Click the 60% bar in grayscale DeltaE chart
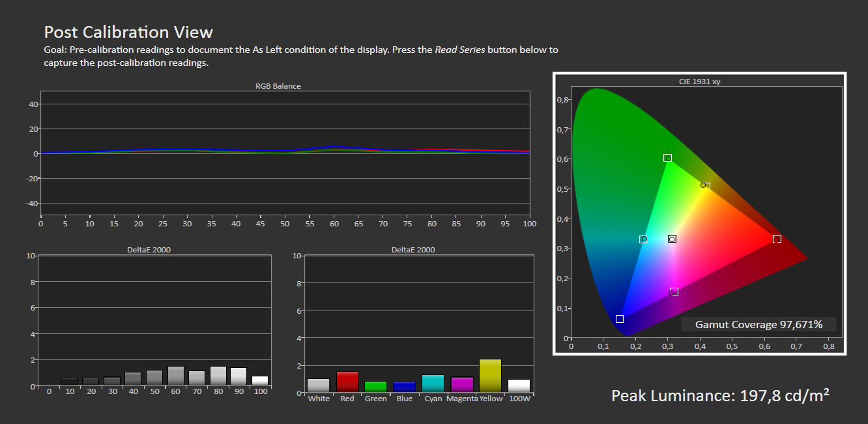 click(176, 376)
